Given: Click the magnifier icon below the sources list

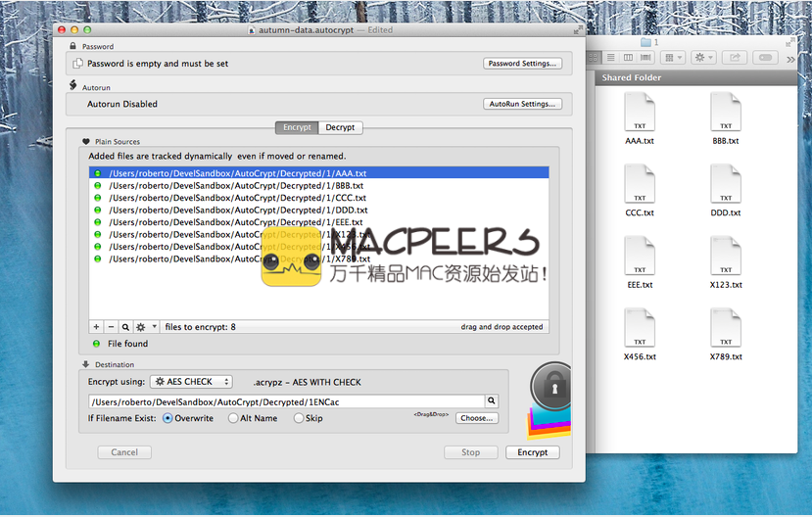Looking at the screenshot, I should [x=125, y=327].
